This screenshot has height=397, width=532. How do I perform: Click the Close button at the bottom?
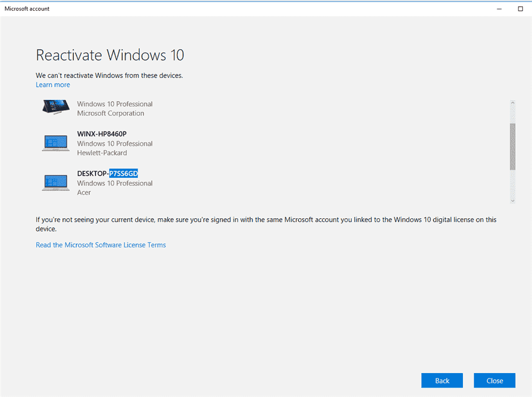tap(495, 380)
